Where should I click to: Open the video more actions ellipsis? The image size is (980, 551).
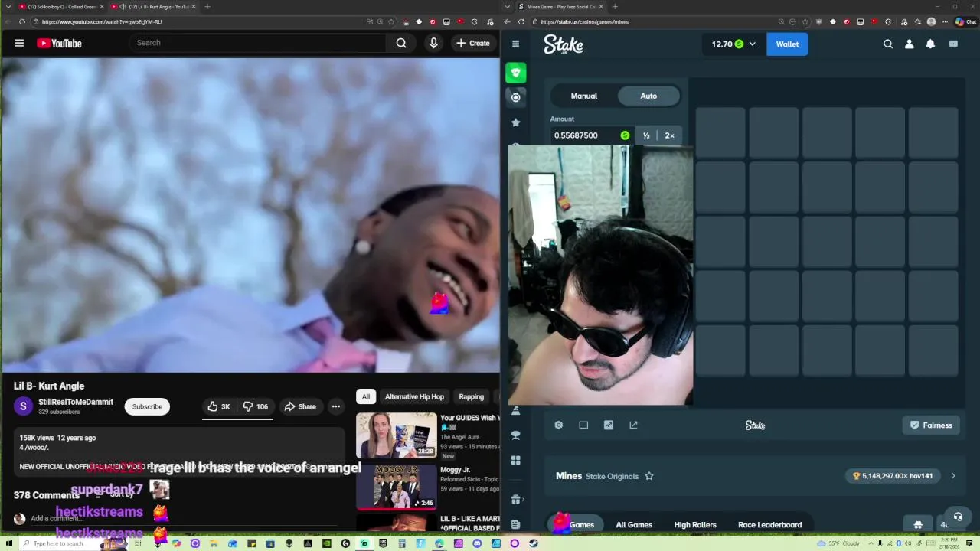tap(335, 406)
